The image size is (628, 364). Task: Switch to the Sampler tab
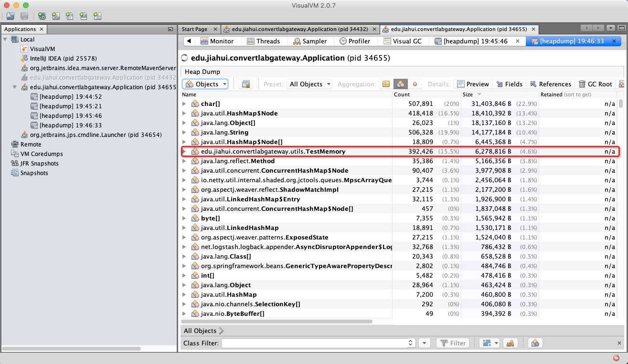[310, 41]
